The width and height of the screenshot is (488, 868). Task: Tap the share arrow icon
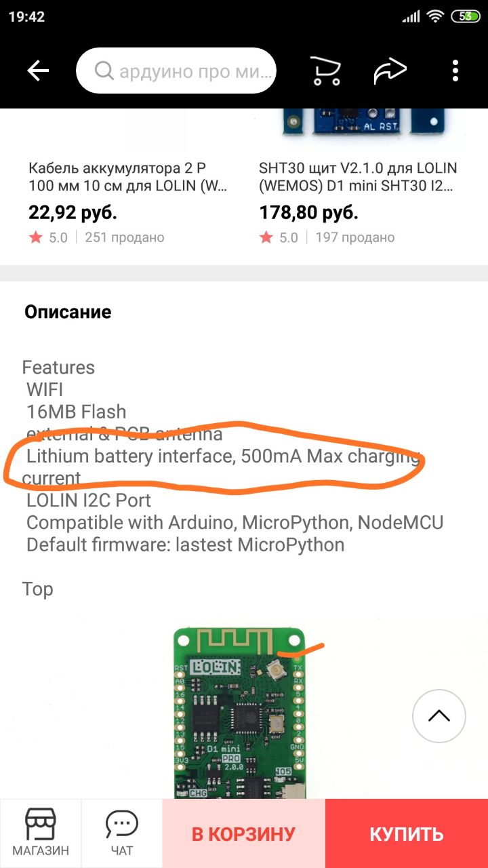pos(390,71)
